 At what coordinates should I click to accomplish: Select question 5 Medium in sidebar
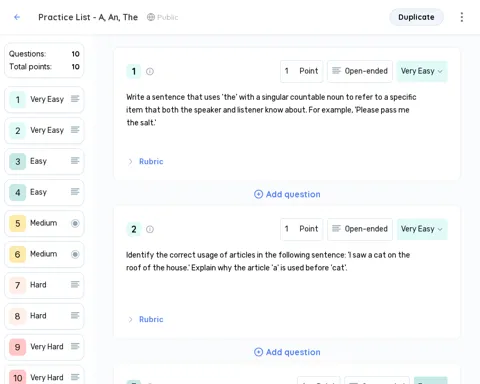tap(44, 223)
